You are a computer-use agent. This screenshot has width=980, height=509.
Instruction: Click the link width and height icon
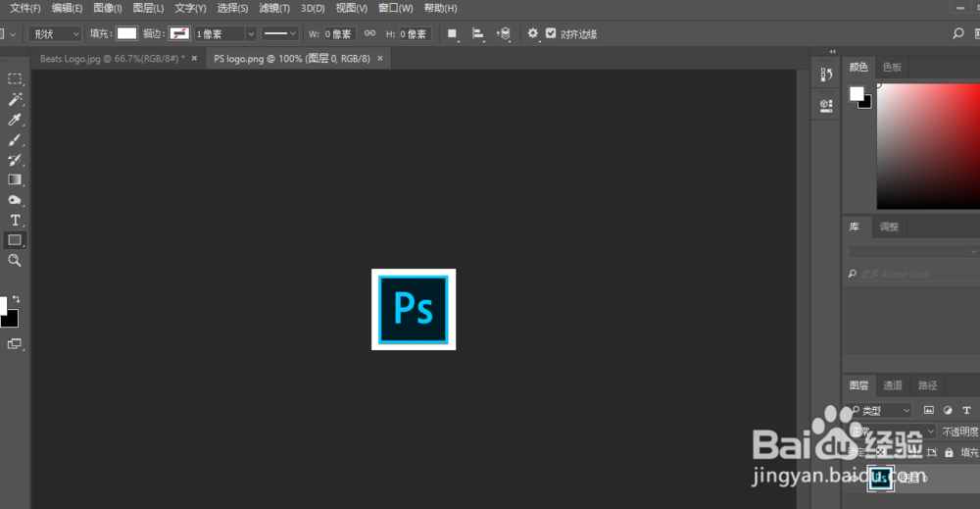370,33
